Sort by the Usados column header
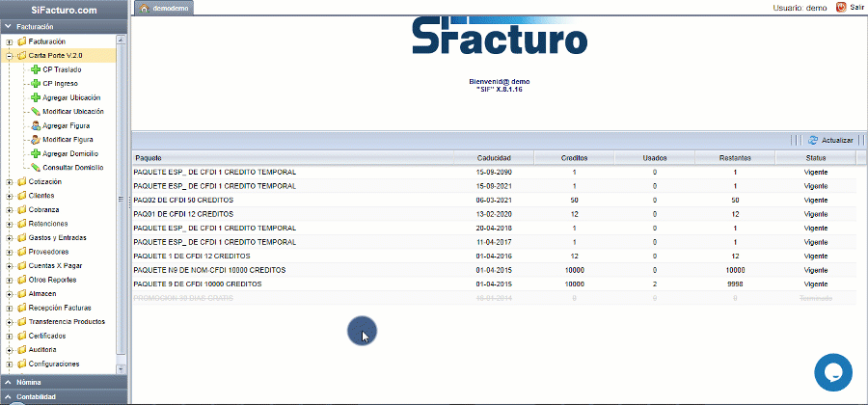This screenshot has width=868, height=405. pyautogui.click(x=654, y=158)
